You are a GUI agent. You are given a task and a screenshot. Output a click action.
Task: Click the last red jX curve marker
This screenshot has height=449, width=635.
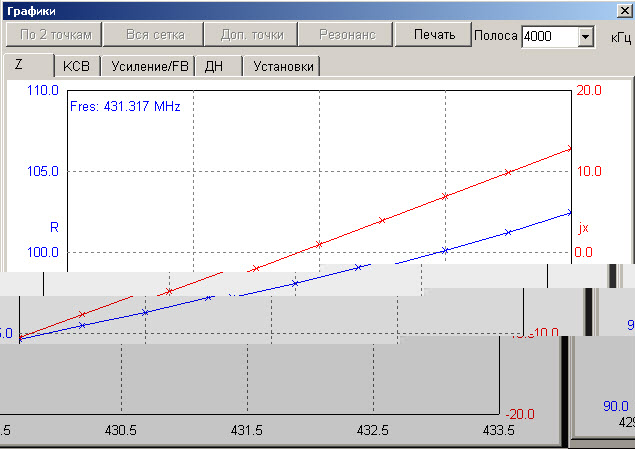click(x=571, y=148)
